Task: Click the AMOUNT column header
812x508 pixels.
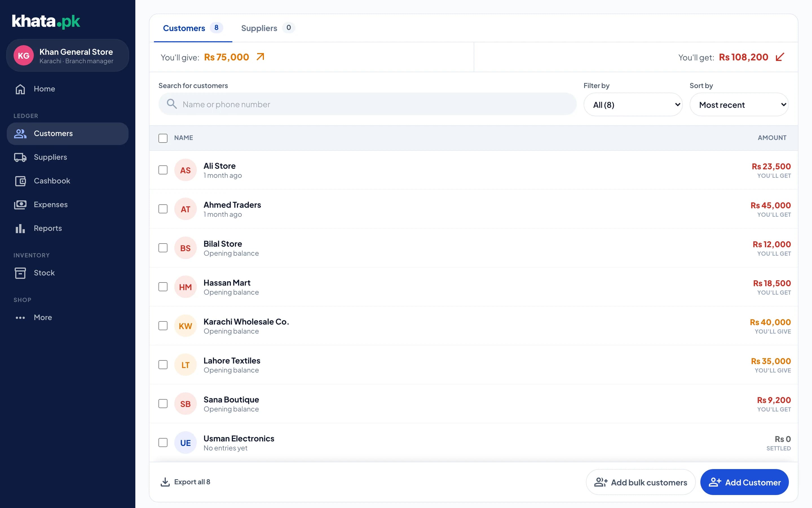Action: [x=772, y=138]
